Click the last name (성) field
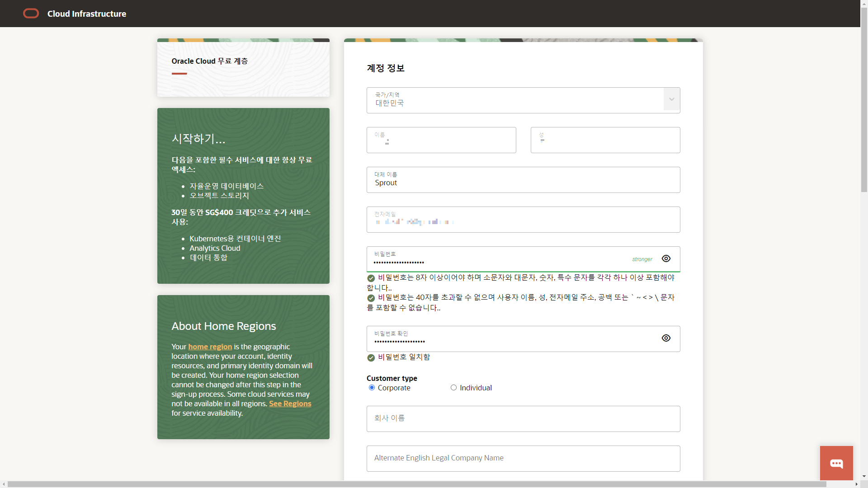The height and width of the screenshot is (488, 868). [x=605, y=140]
